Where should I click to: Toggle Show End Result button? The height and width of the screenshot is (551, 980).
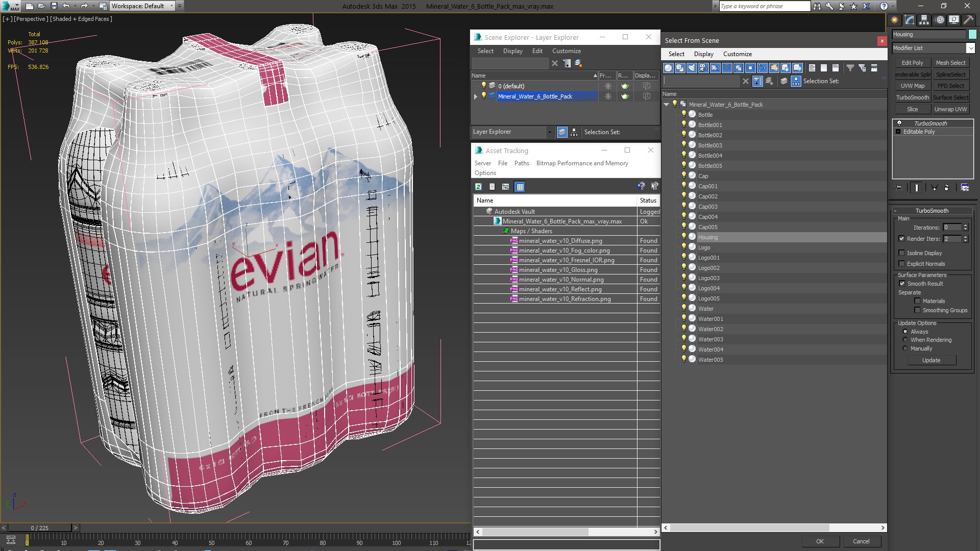point(917,188)
